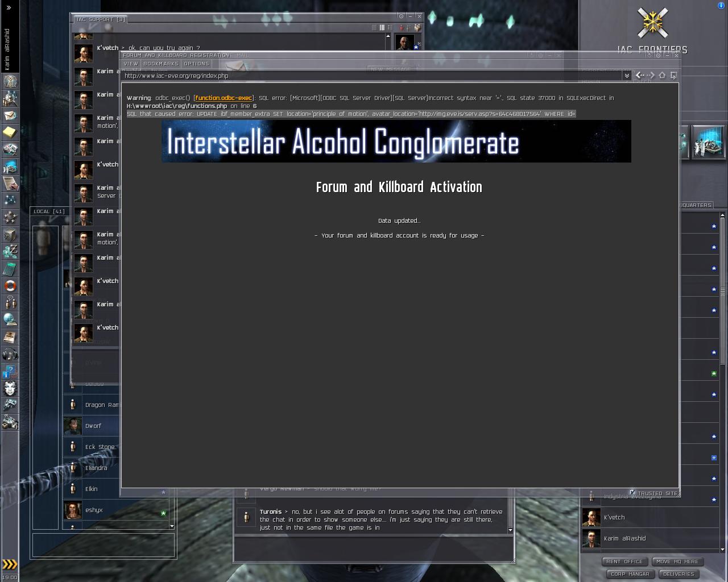Go to the browser home page icon
The width and height of the screenshot is (728, 582).
pos(662,75)
